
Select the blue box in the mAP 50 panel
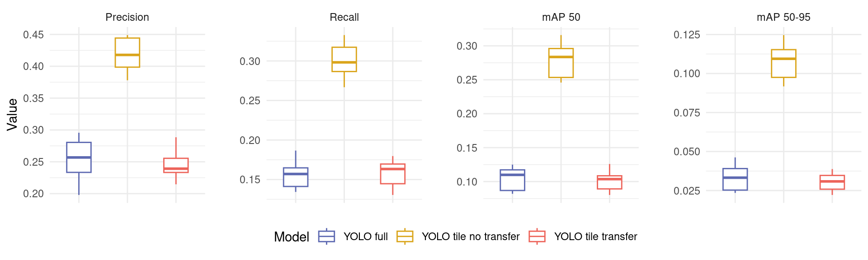click(512, 180)
